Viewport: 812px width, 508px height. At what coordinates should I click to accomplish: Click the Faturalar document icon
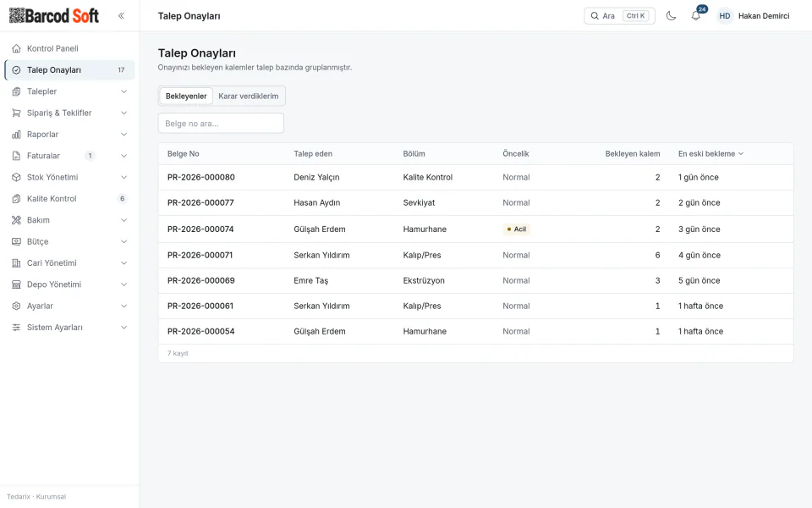[17, 156]
